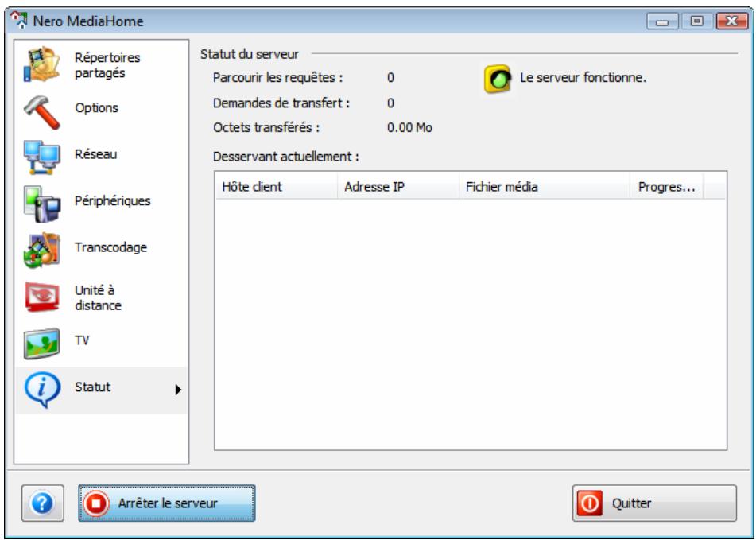
Task: Open the Transcodage film icon
Action: tap(42, 251)
